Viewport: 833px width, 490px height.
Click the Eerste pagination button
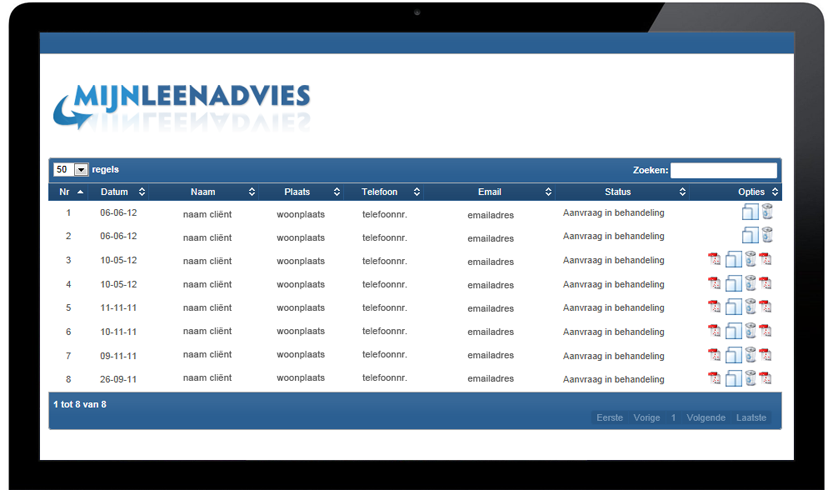point(609,418)
